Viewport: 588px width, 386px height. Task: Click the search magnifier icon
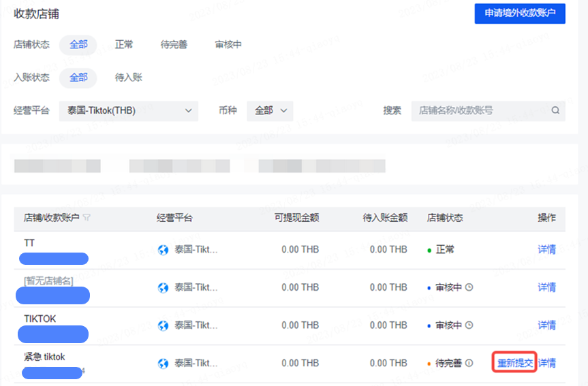point(555,110)
